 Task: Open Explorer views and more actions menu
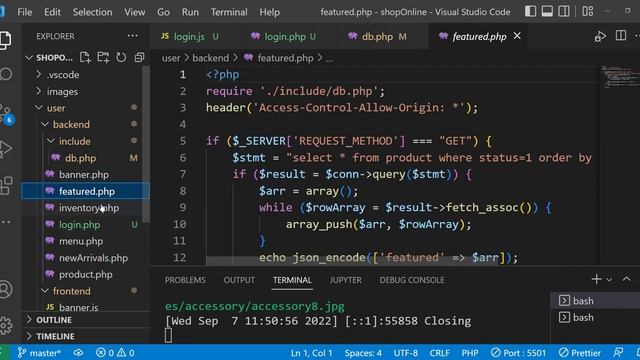point(133,36)
